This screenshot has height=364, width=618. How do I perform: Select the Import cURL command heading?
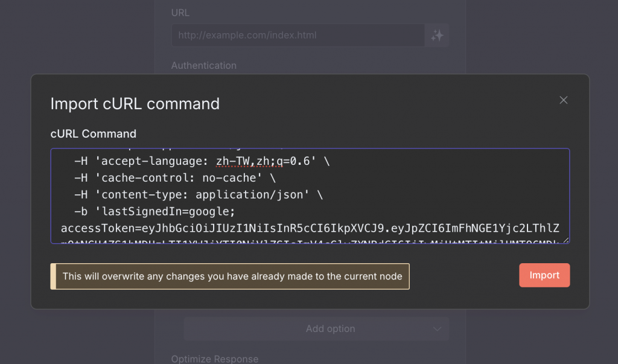point(135,103)
